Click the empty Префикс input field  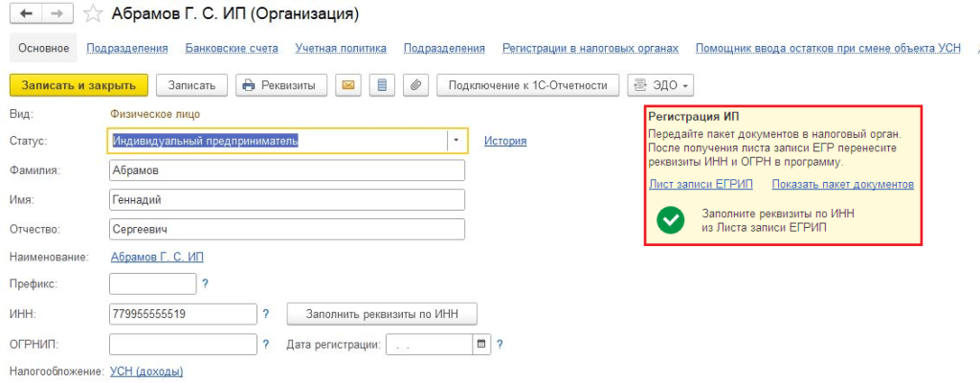pos(152,283)
